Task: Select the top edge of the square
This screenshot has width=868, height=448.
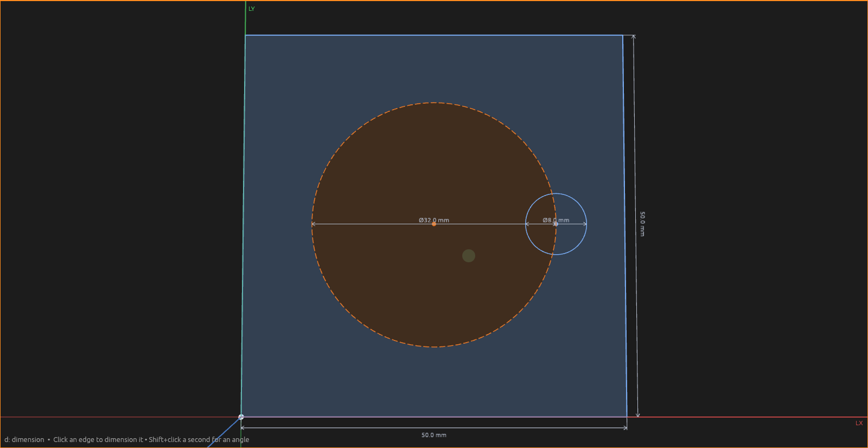Action: (x=434, y=35)
